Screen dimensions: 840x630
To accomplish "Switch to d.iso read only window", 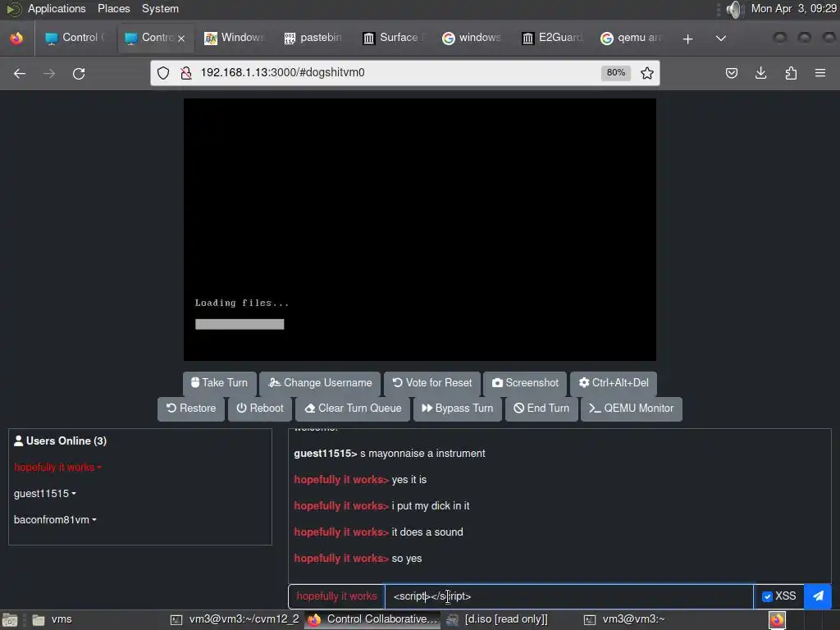I will click(x=498, y=620).
